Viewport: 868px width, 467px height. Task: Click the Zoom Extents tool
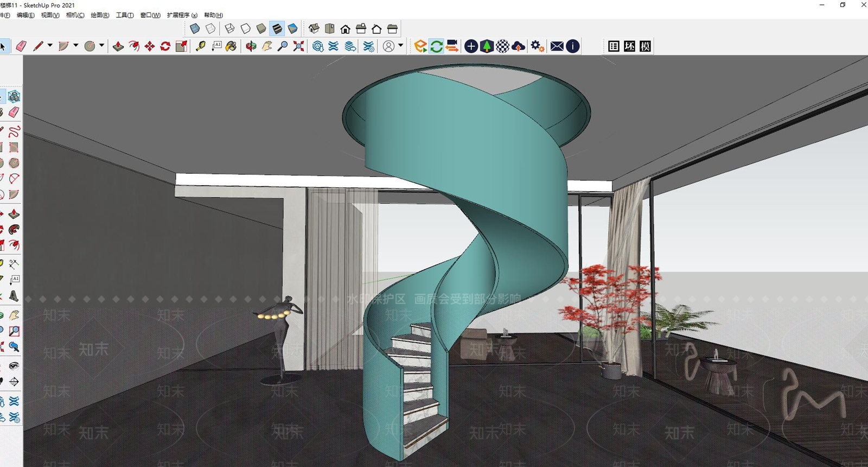pyautogui.click(x=298, y=46)
